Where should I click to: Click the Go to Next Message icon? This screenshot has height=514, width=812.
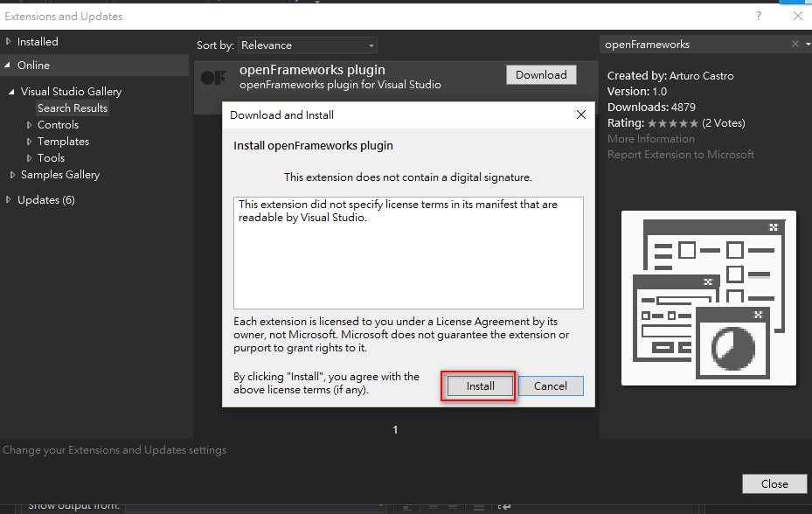(x=452, y=505)
